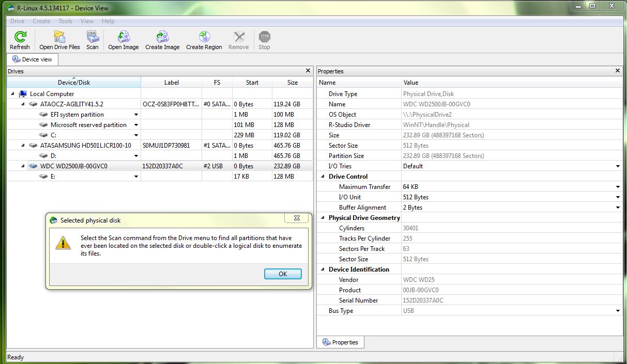Screen dimensions: 627x364
Task: Sort drives by the Size column header
Action: click(293, 82)
